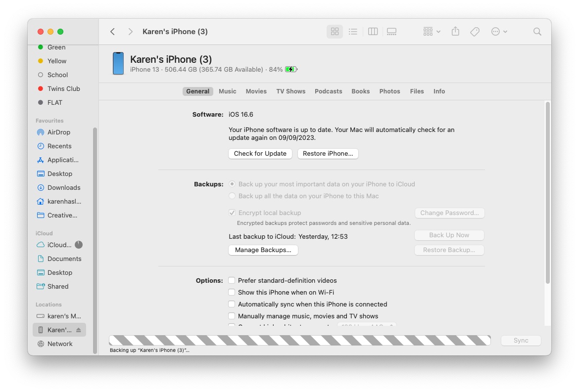Viewport: 579px width, 392px height.
Task: Click the striped backup progress bar
Action: (299, 341)
